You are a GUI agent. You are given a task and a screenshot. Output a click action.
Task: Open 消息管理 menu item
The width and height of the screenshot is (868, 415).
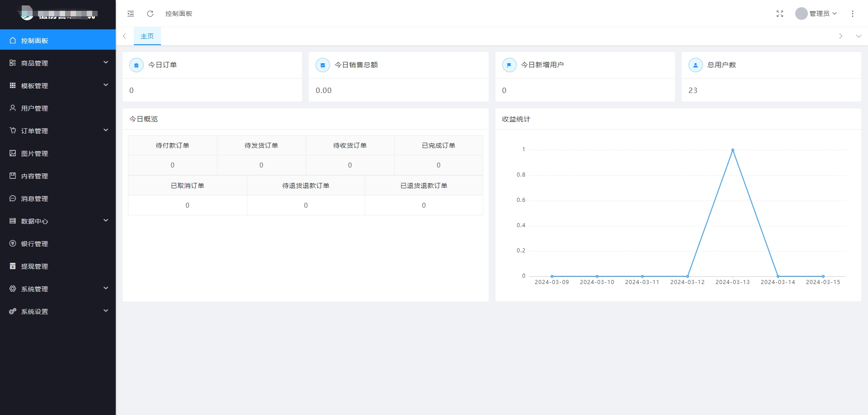click(58, 198)
